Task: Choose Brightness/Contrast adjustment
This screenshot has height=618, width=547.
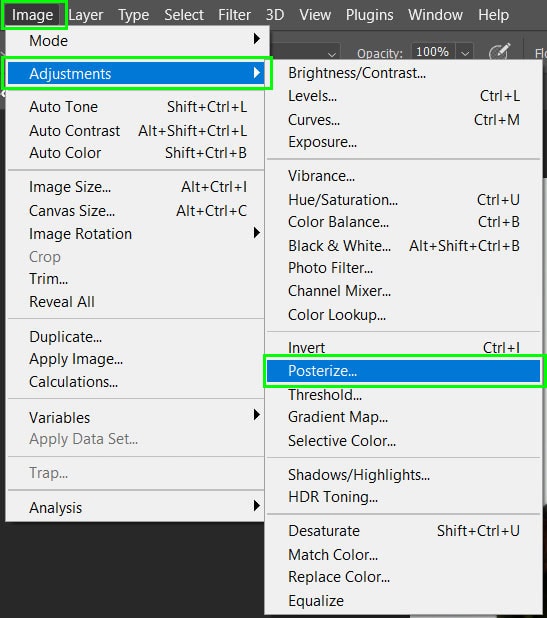Action: (403, 73)
